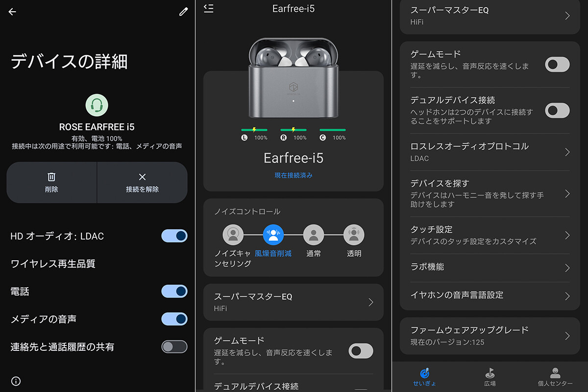Open スーパーマスターEQ chevron in right screen

point(567,16)
